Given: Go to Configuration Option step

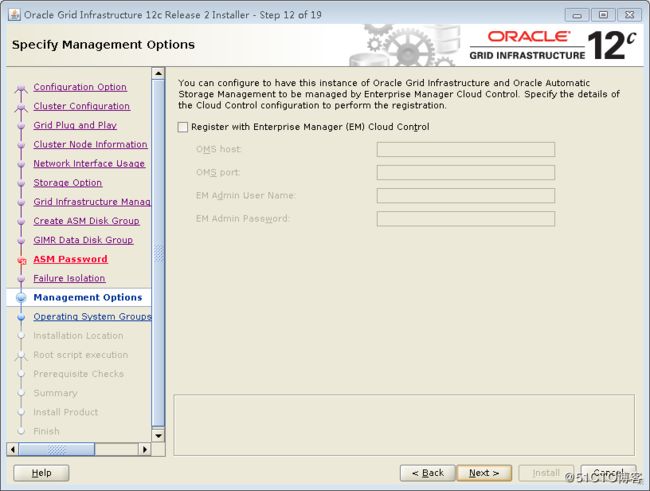Looking at the screenshot, I should [x=80, y=87].
